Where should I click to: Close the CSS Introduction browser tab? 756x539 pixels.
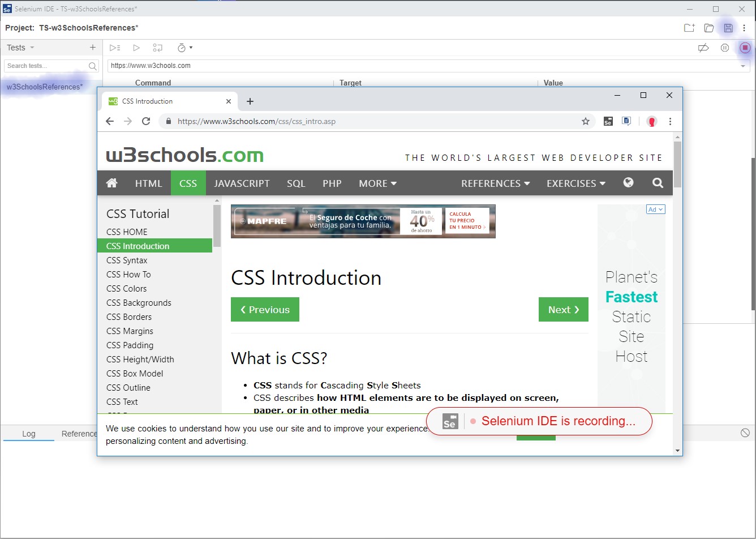229,101
